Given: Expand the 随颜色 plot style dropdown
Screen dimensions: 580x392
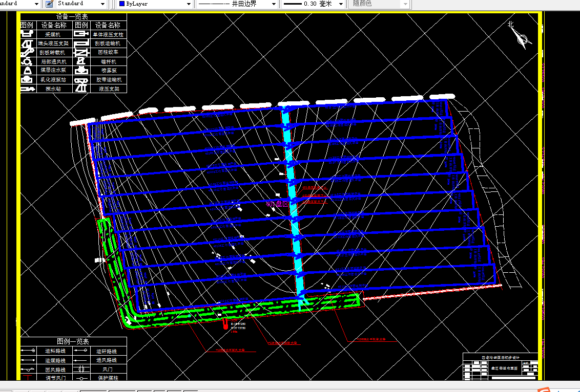Looking at the screenshot, I should pos(405,4).
